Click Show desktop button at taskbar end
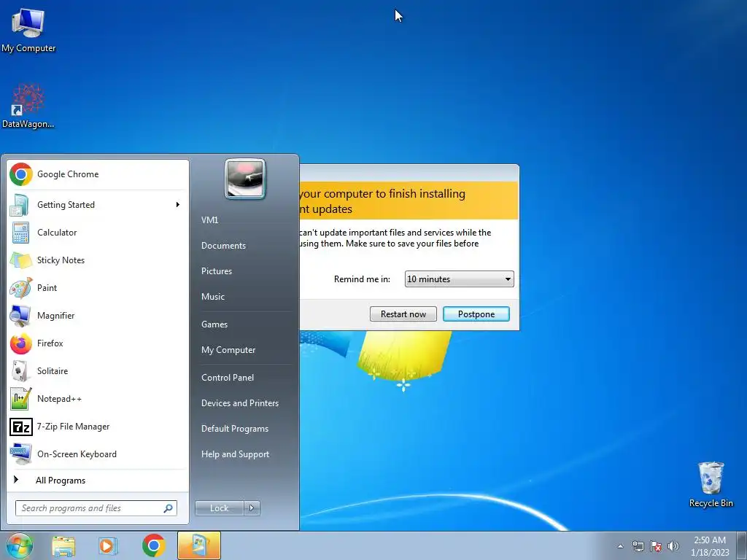Image resolution: width=747 pixels, height=560 pixels. click(x=741, y=545)
